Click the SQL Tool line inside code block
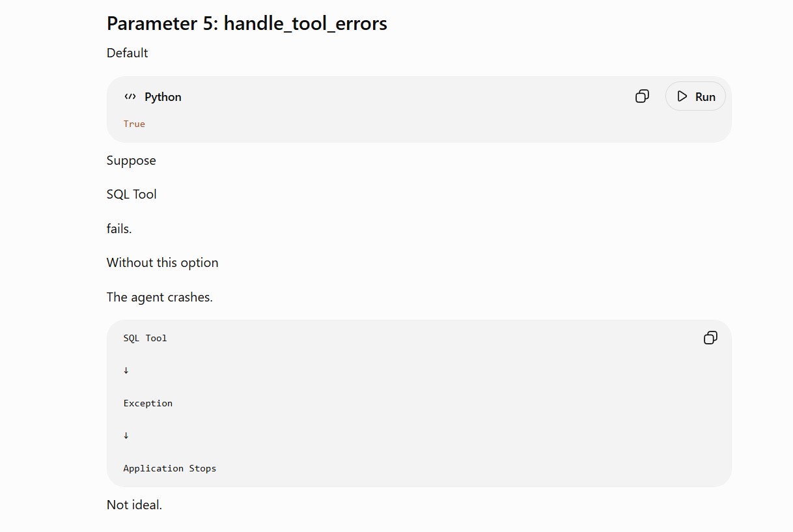 [145, 338]
